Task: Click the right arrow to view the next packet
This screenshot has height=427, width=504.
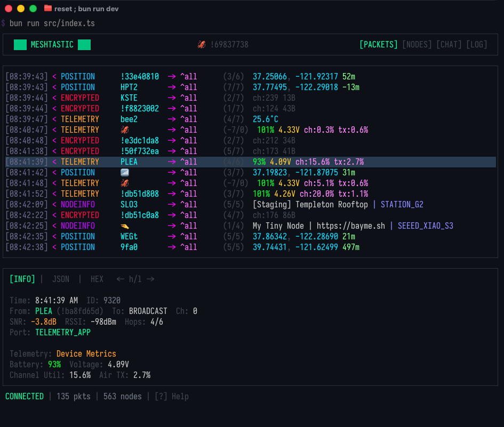Action: click(150, 279)
